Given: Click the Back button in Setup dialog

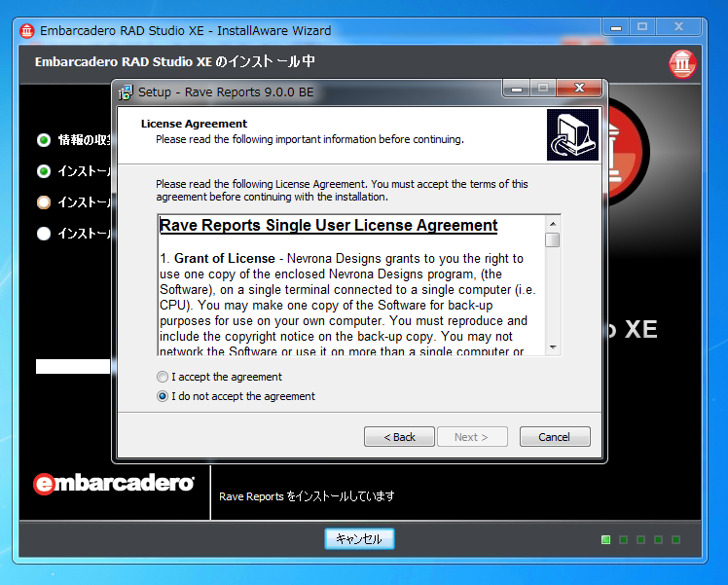Looking at the screenshot, I should point(399,437).
